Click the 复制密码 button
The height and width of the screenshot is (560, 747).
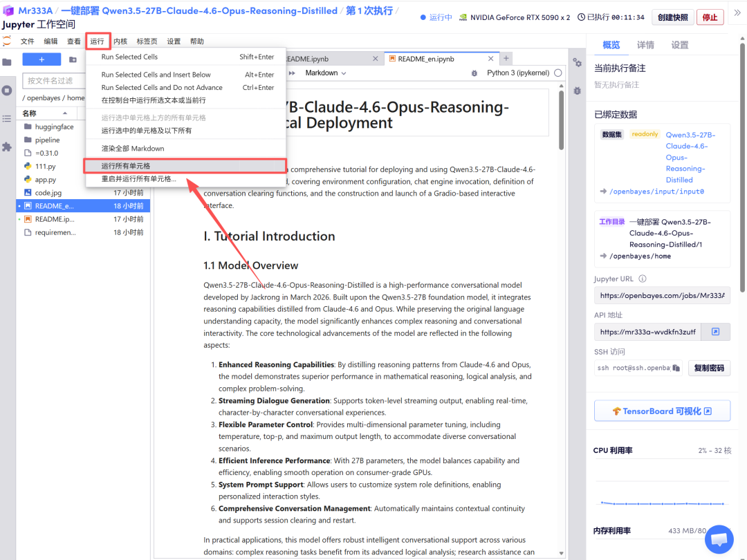point(709,368)
